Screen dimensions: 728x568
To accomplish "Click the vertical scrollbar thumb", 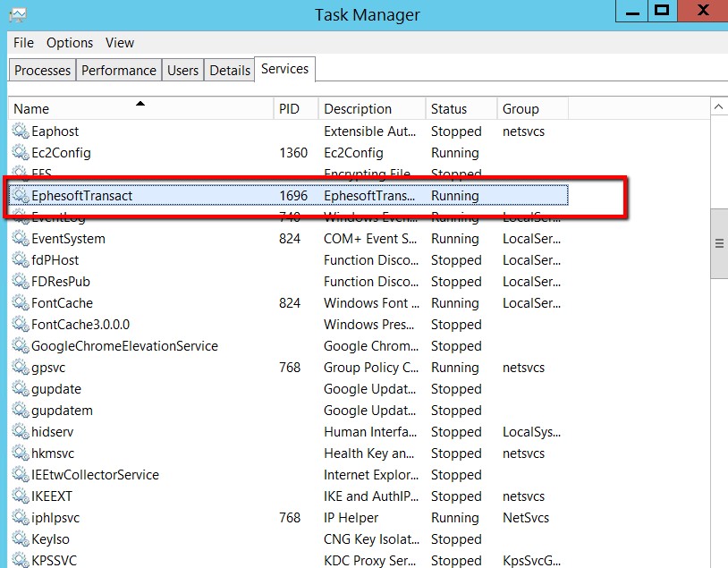I will coord(719,244).
